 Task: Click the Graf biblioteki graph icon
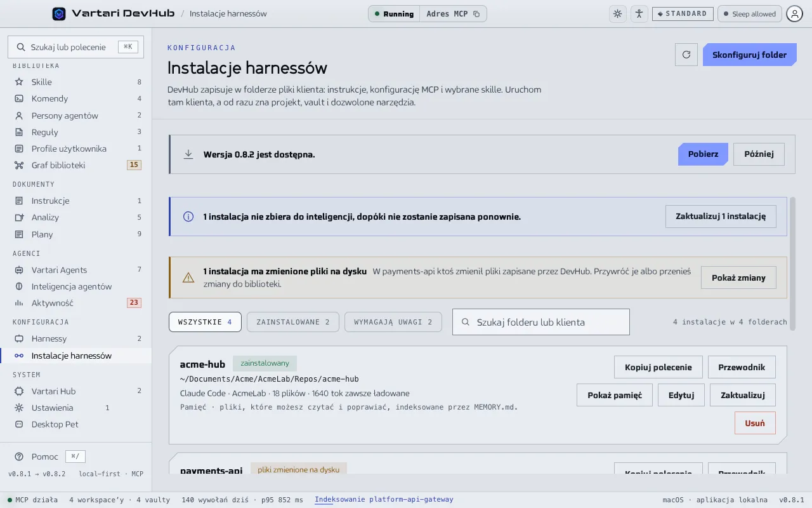(19, 165)
